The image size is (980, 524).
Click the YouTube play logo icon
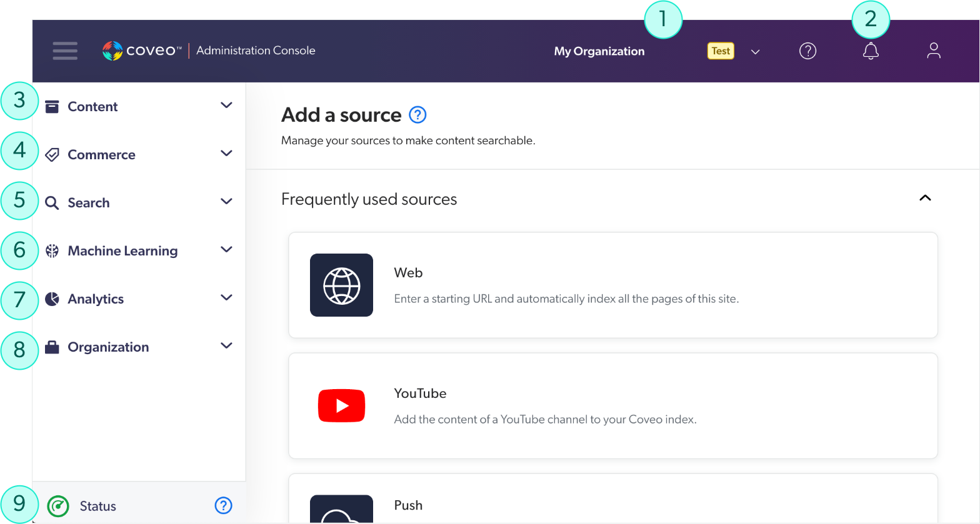[341, 405]
